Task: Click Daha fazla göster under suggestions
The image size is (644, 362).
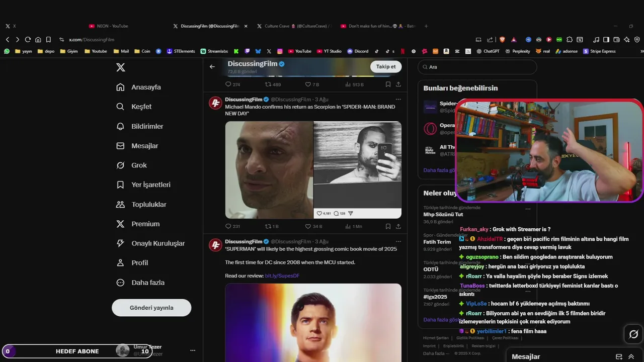Action: point(439,170)
